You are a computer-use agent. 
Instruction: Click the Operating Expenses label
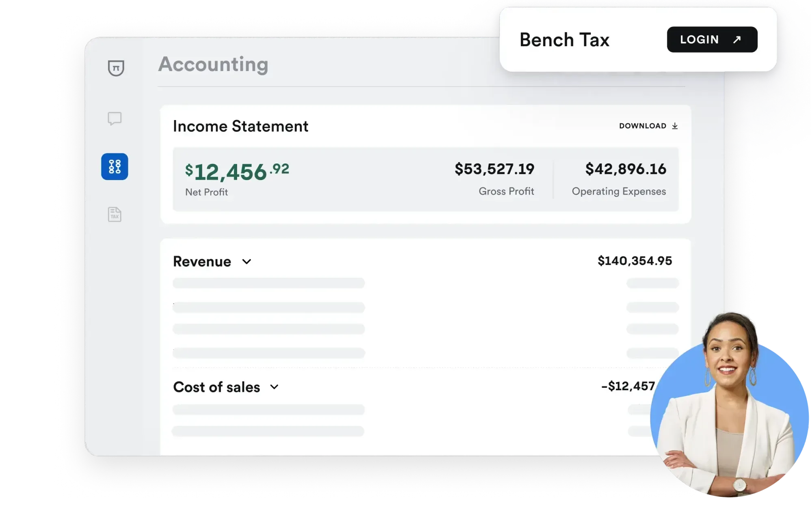click(619, 191)
